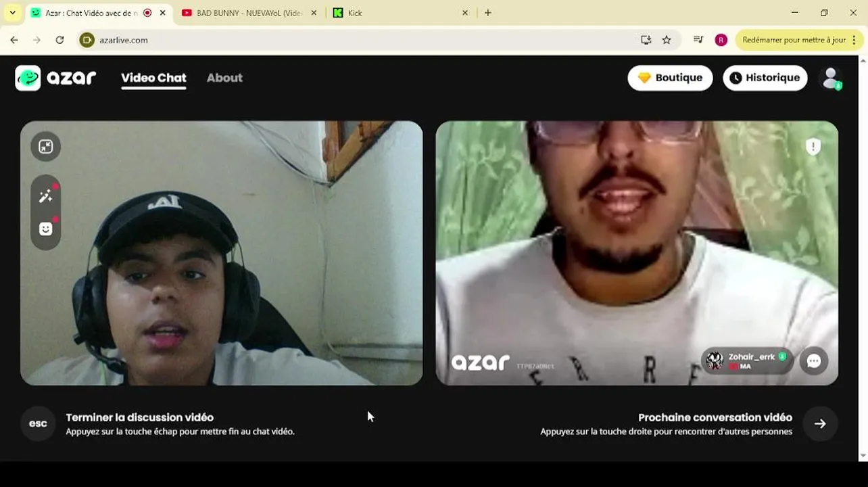Image resolution: width=868 pixels, height=487 pixels.
Task: Click Redémarrer pour mettre à jour button
Action: pyautogui.click(x=794, y=40)
